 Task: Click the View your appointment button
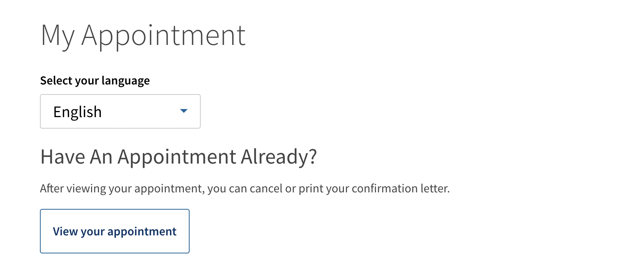[115, 231]
